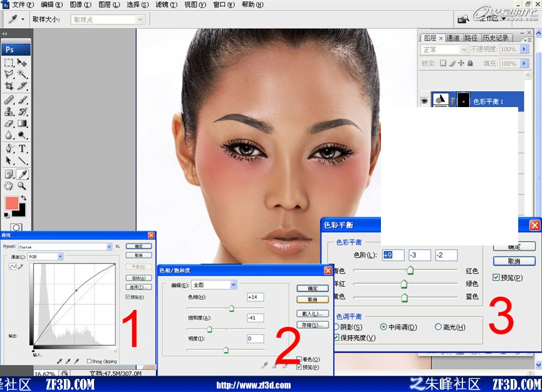The image size is (542, 392).
Task: Select the Clone Stamp tool
Action: (9, 111)
